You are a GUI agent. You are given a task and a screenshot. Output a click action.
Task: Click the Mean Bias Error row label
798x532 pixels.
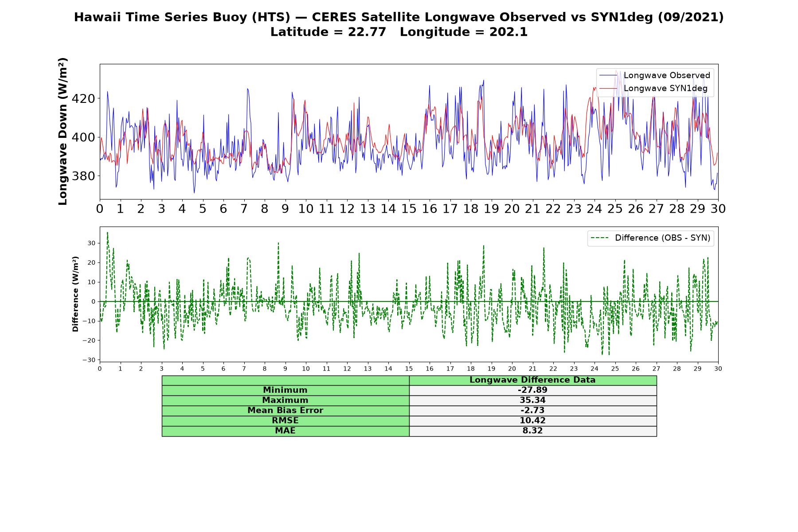(286, 411)
